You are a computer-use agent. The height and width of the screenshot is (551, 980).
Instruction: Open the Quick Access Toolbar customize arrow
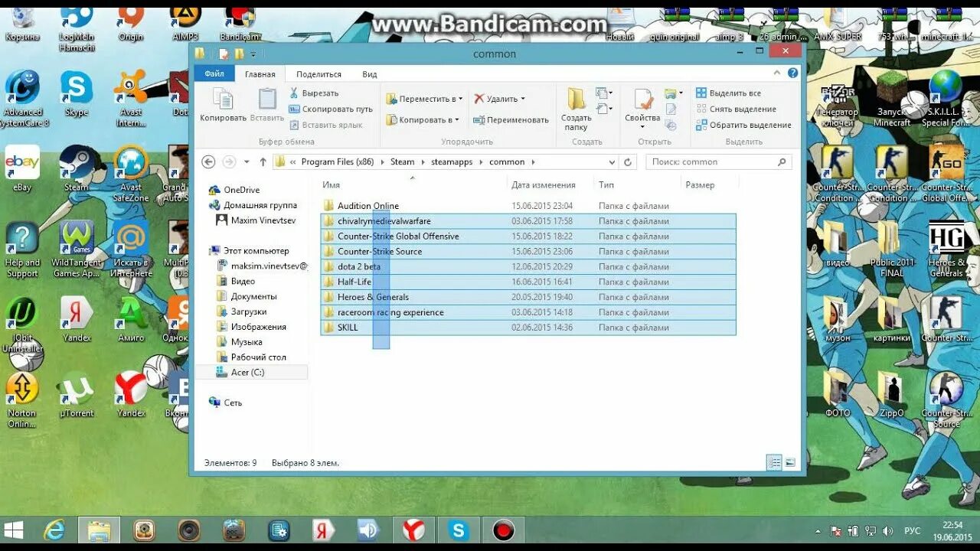click(253, 54)
